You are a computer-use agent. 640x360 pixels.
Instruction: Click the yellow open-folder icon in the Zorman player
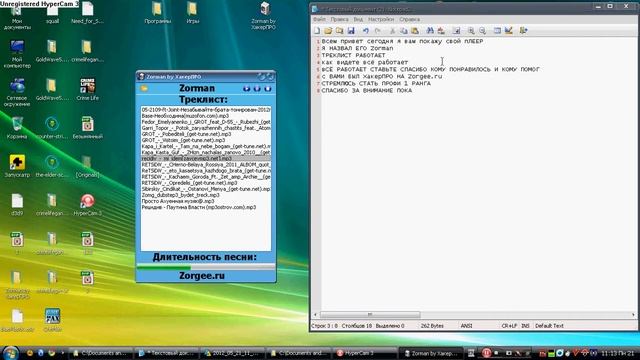tap(144, 88)
